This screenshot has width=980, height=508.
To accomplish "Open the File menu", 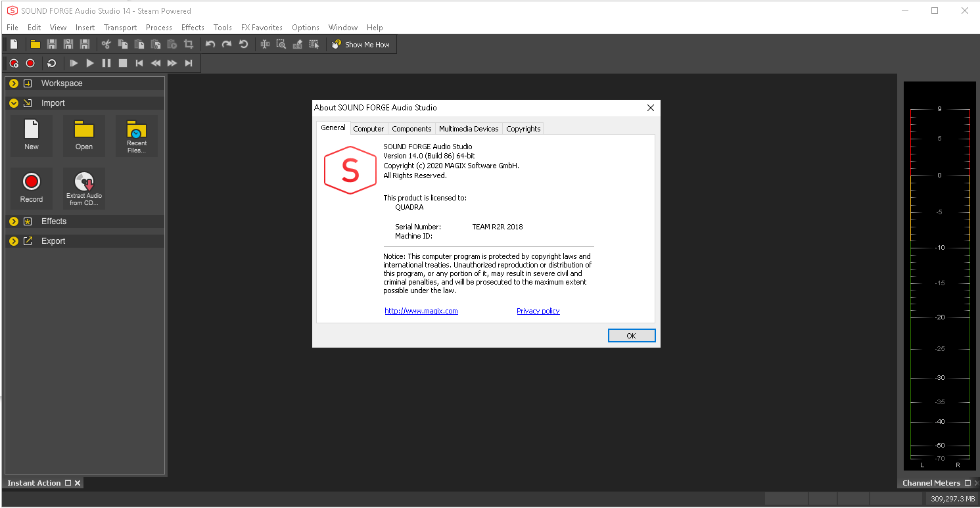I will pos(12,28).
